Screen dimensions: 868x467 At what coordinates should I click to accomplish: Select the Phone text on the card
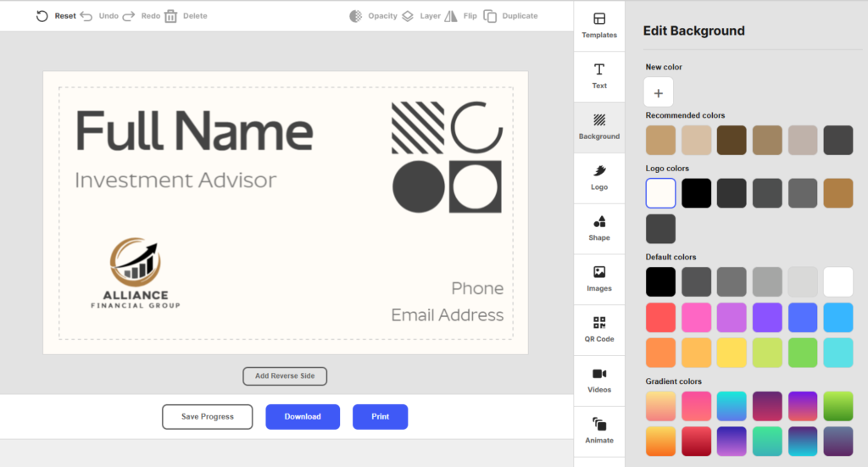tap(477, 288)
